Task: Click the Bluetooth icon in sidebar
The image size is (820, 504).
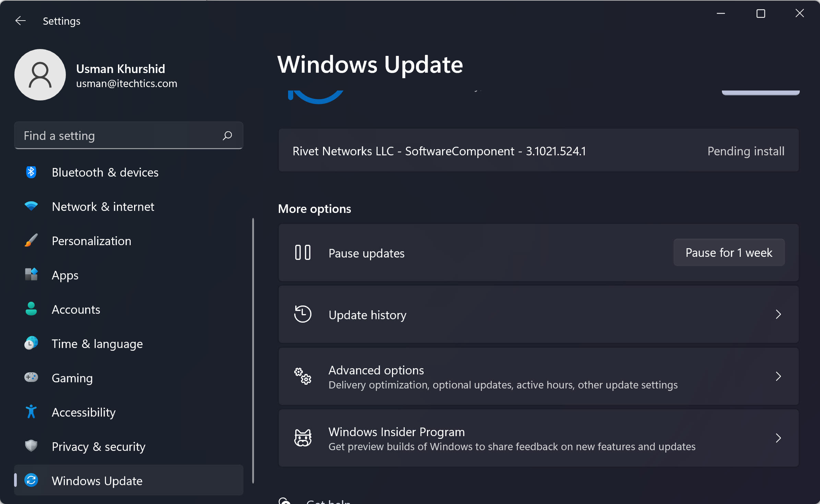Action: [31, 172]
